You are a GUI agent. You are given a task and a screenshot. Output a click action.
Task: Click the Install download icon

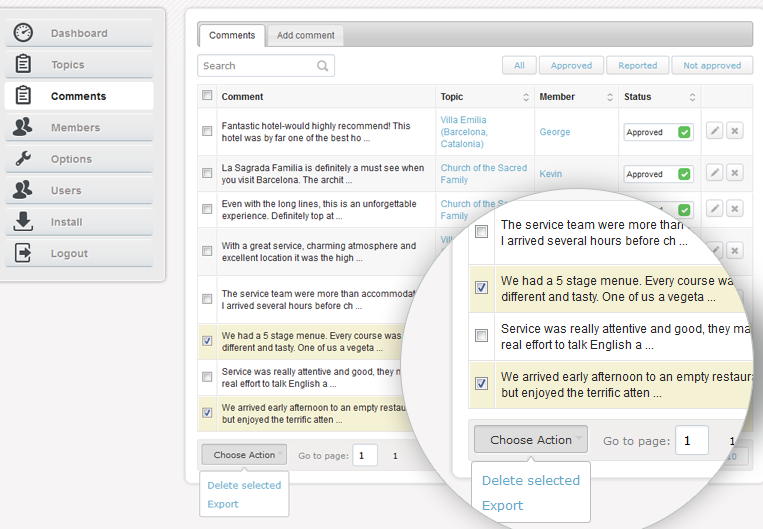coord(23,221)
